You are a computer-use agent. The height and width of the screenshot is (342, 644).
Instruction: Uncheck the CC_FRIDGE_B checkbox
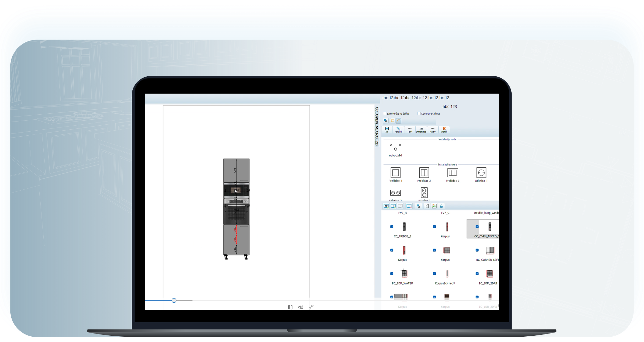(392, 227)
